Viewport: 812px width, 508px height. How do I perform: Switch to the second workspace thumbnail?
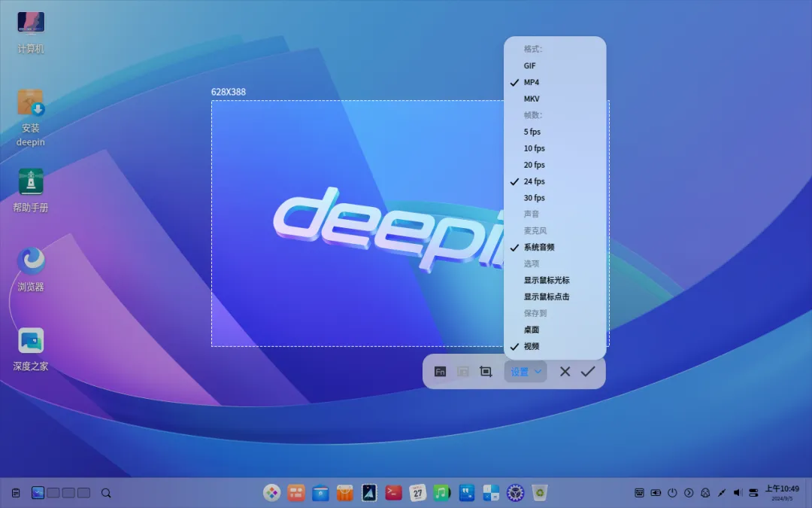(x=53, y=493)
